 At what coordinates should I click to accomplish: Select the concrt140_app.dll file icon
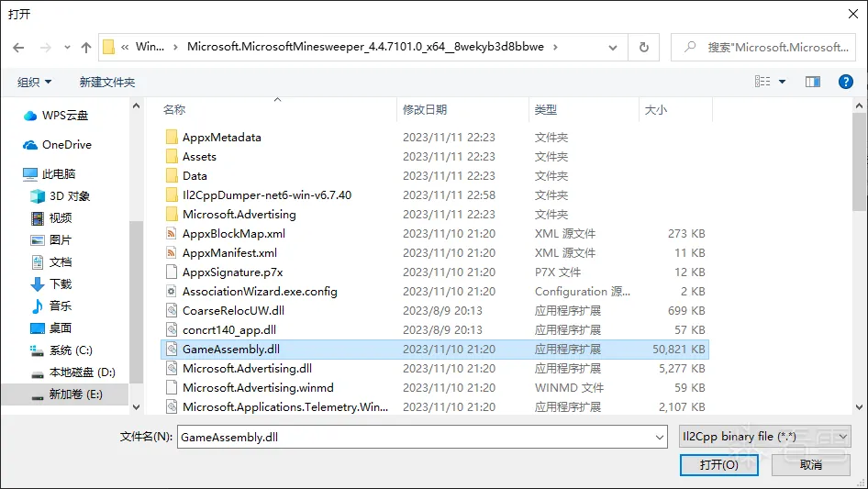[172, 330]
